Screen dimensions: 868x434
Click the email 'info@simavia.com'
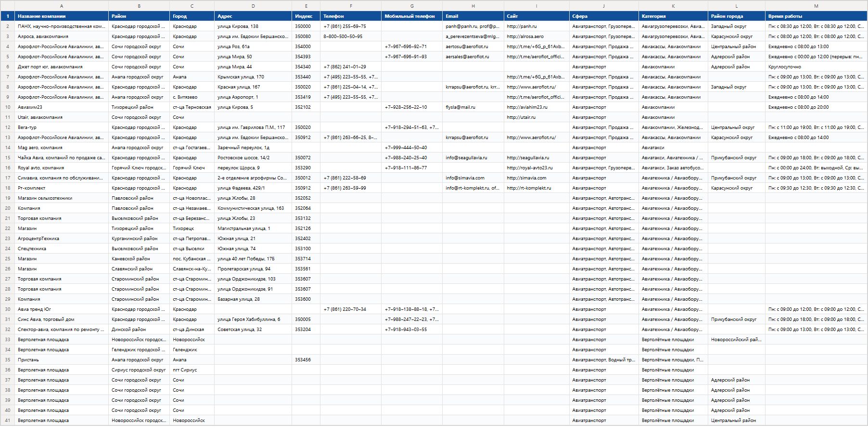tap(473, 178)
